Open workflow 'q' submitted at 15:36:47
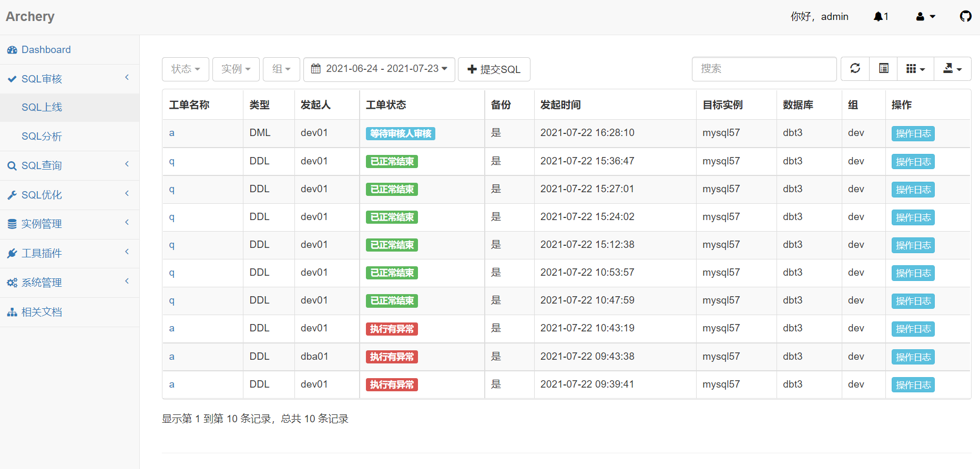 pyautogui.click(x=172, y=161)
